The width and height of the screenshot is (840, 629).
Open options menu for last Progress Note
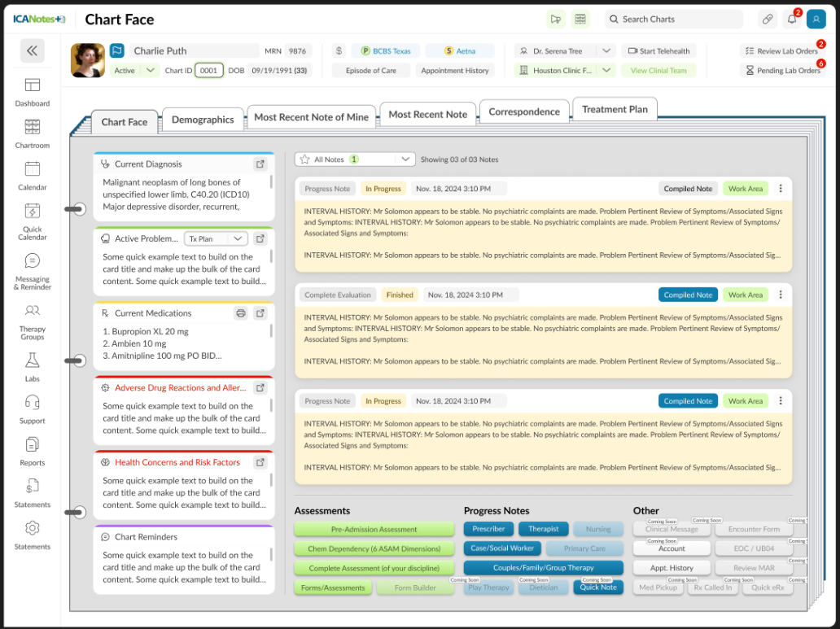pos(781,401)
